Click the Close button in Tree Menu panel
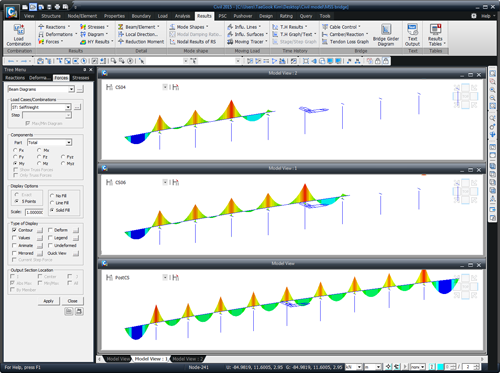The image size is (500, 373). 73,301
